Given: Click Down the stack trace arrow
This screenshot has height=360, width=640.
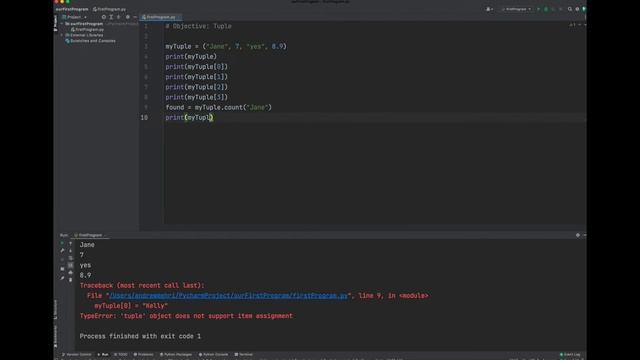Looking at the screenshot, I should [71, 251].
